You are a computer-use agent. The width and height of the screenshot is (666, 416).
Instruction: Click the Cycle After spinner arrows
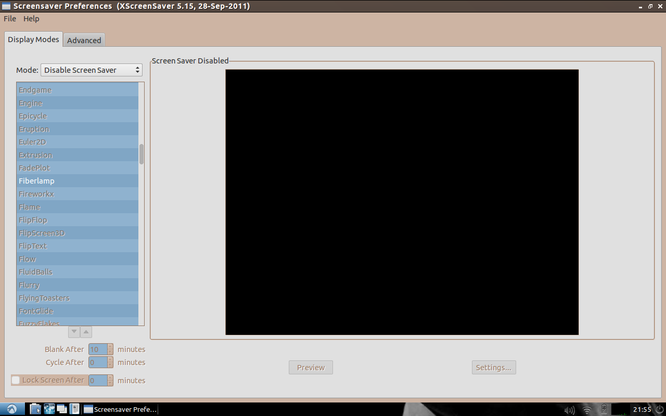[110, 362]
